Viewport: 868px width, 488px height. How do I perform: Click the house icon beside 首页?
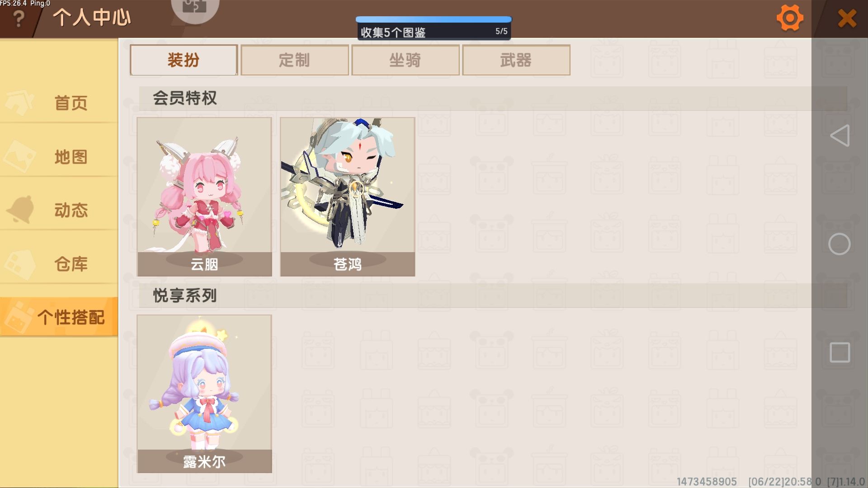(19, 102)
